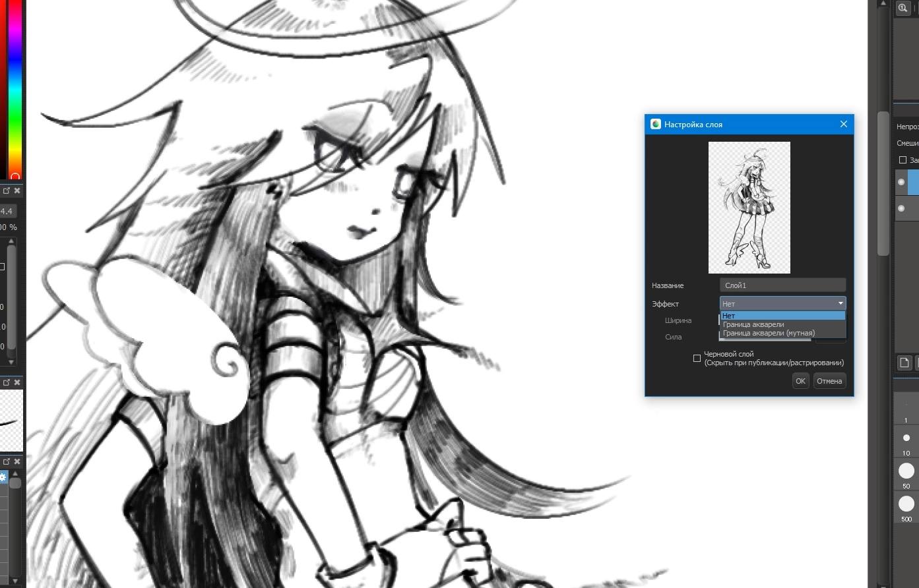
Task: Enable the Черновой слой checkbox
Action: (697, 358)
